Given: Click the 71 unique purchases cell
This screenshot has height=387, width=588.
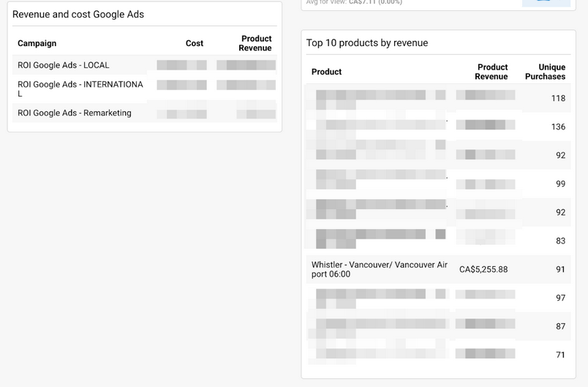Looking at the screenshot, I should [560, 355].
